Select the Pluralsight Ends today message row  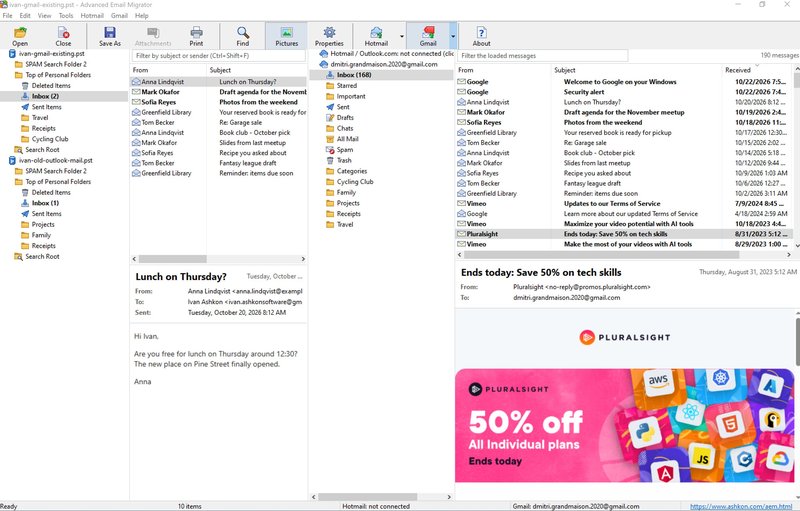[624, 234]
